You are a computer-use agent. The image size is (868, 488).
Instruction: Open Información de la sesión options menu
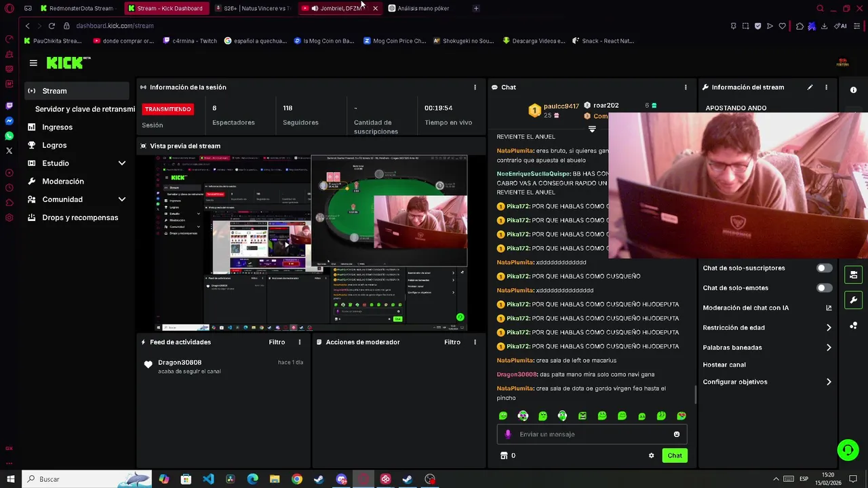pos(475,87)
